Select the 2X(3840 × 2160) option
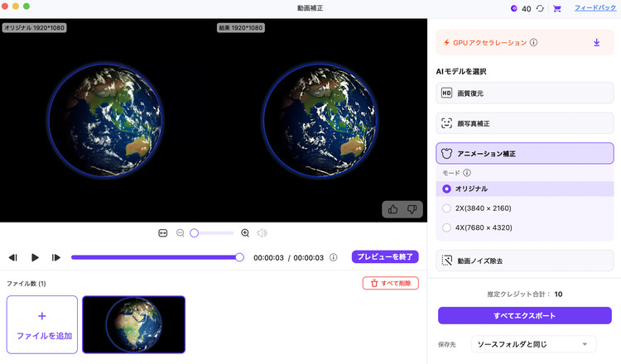Image resolution: width=621 pixels, height=364 pixels. pyautogui.click(x=446, y=208)
